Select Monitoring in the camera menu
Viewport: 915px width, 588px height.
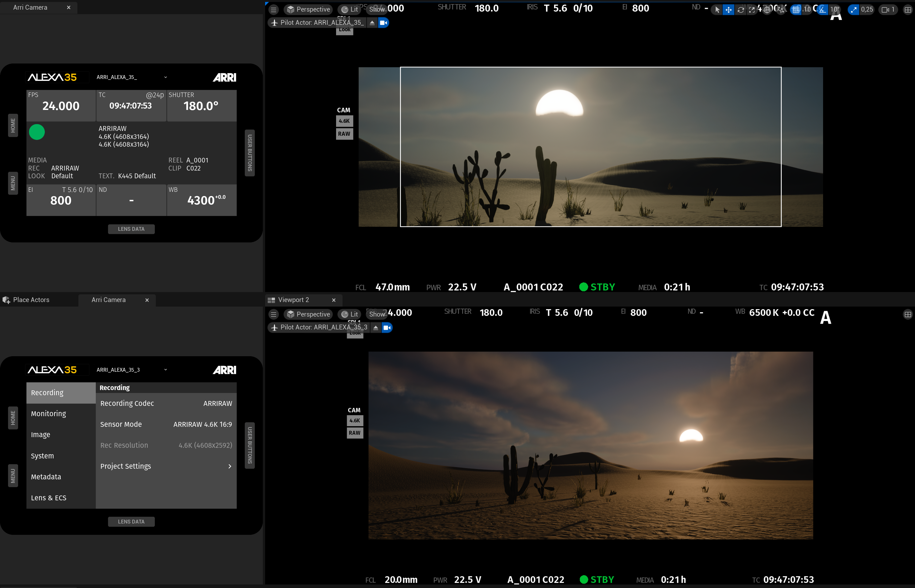coord(48,414)
